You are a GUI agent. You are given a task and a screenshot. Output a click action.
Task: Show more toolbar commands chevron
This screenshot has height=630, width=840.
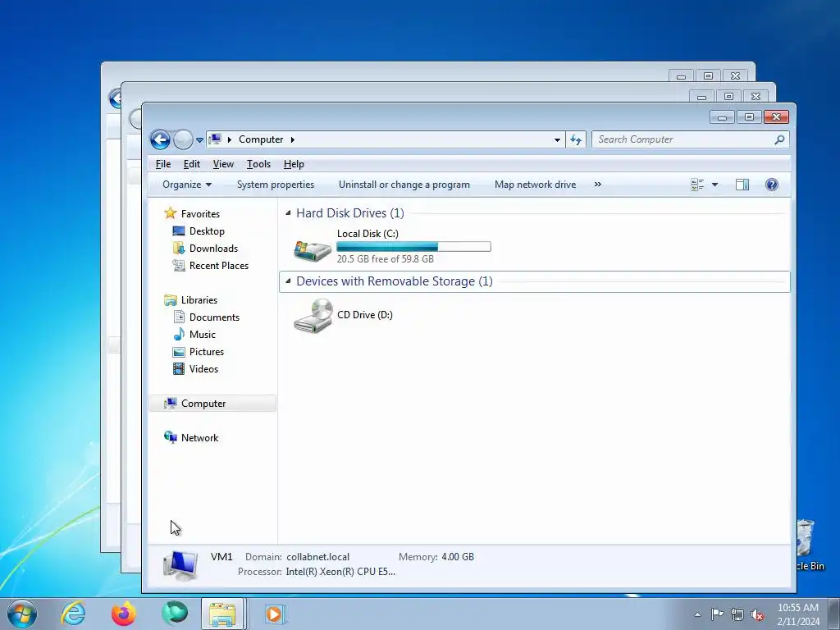click(x=597, y=185)
